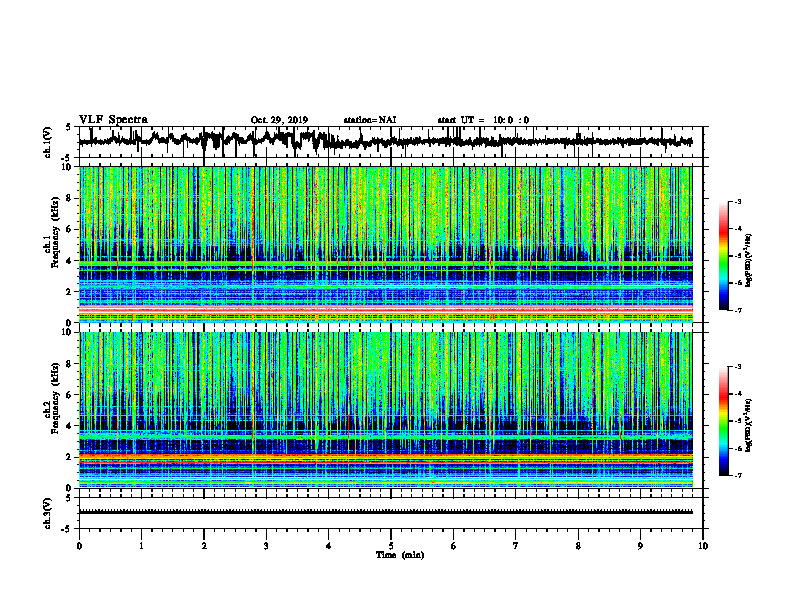Click "-3" on the ch.1 color scale

(738, 201)
